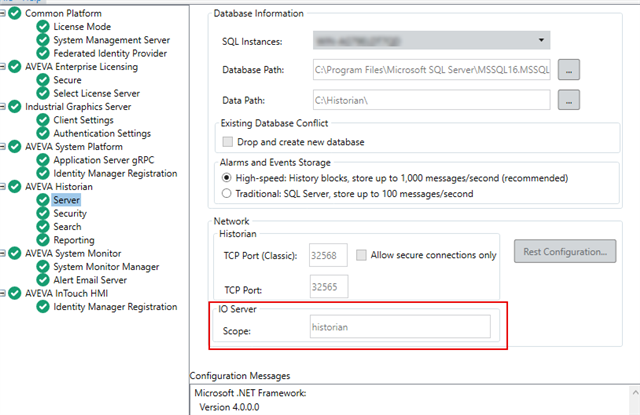640x415 pixels.
Task: Open Search settings under AVEVA Historian
Action: click(x=67, y=226)
